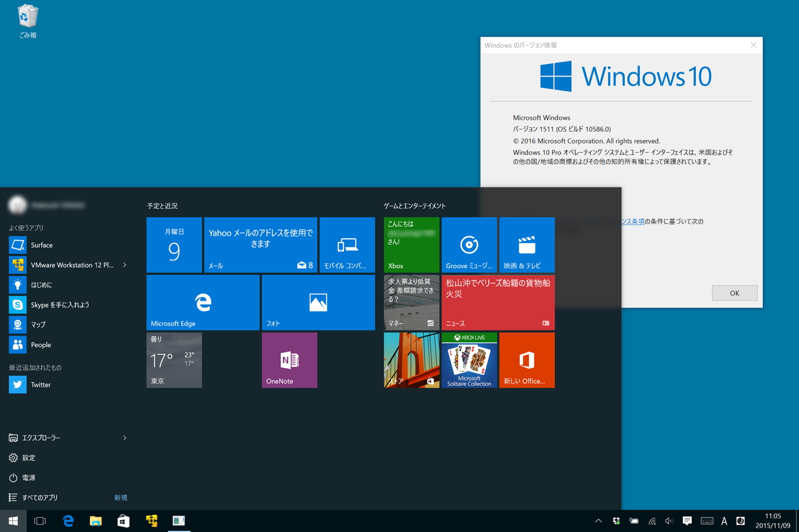The height and width of the screenshot is (532, 799).
Task: Launch Twitter from 最近追加されたもの
Action: 41,384
